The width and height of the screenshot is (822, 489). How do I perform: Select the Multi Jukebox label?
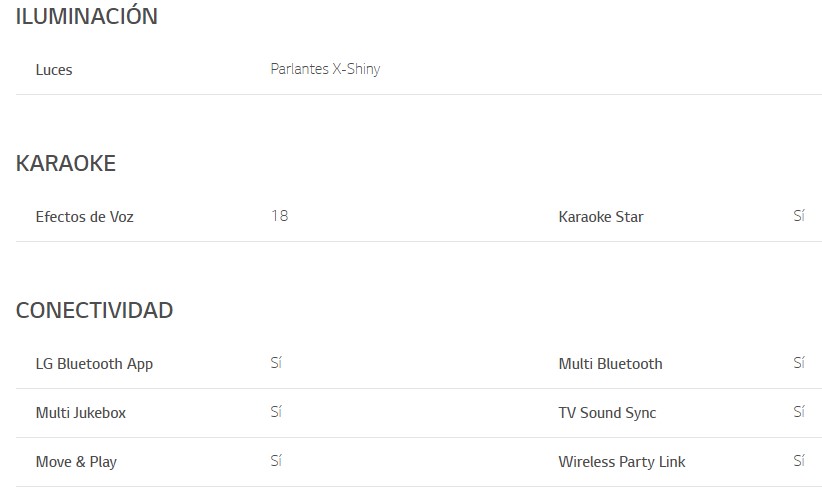pos(81,413)
